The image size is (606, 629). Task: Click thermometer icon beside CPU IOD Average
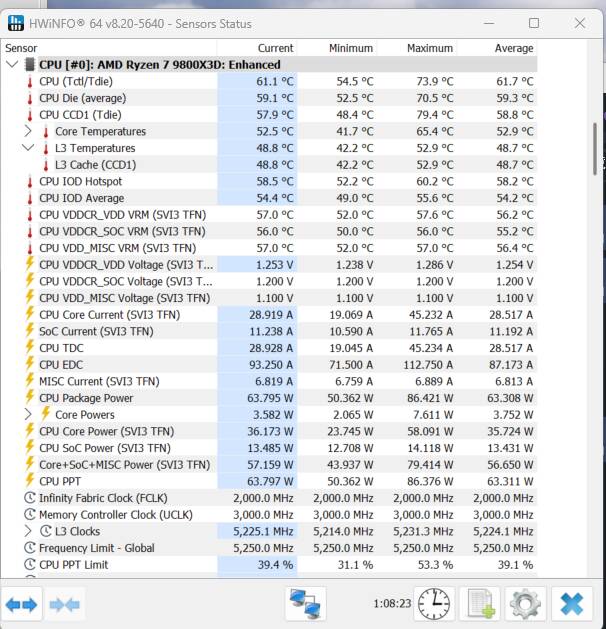30,199
